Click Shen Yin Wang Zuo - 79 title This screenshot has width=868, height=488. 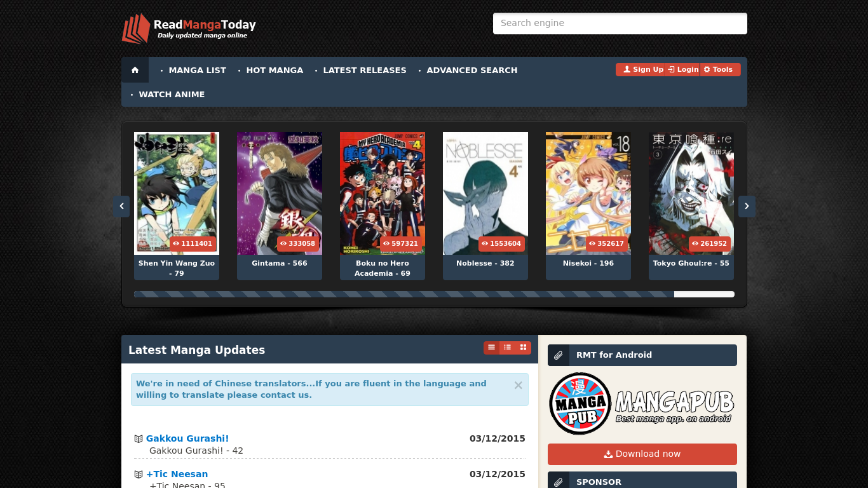[177, 268]
